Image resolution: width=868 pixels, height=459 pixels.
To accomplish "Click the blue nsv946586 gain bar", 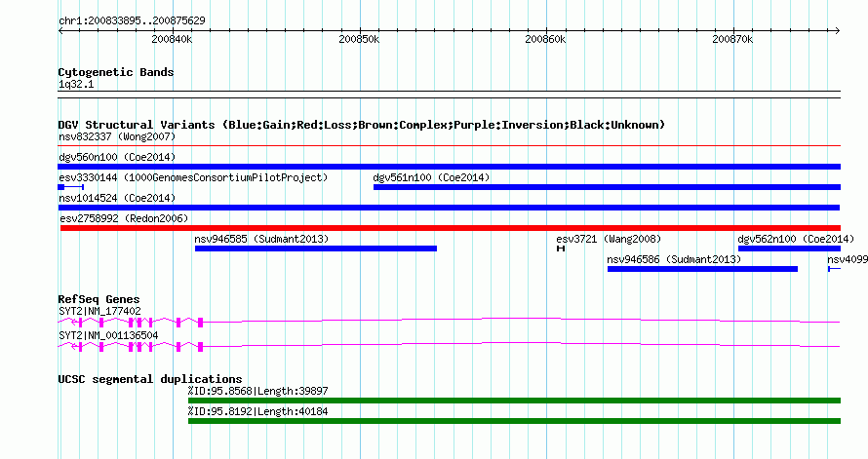I will click(x=702, y=269).
